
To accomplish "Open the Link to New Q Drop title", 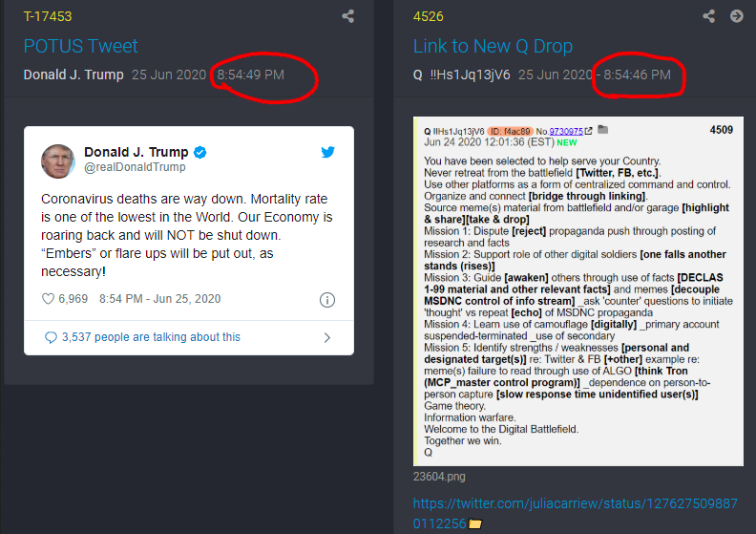I will [493, 46].
